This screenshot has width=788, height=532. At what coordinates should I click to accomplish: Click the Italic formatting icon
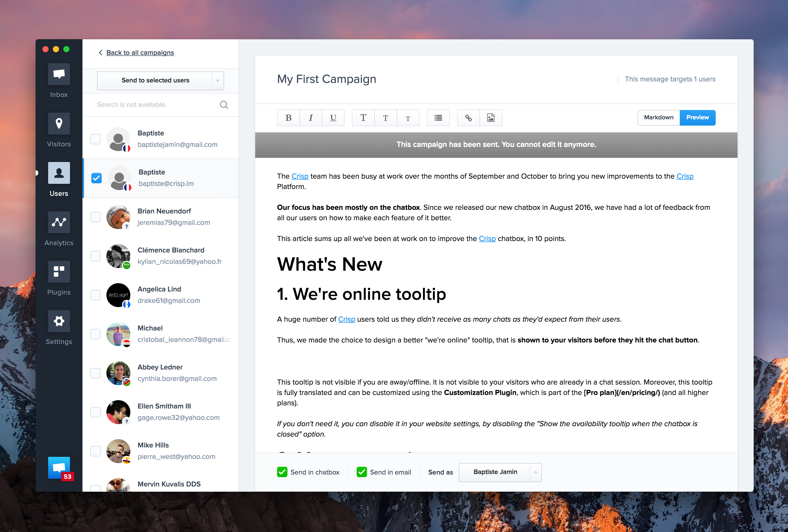pos(311,118)
